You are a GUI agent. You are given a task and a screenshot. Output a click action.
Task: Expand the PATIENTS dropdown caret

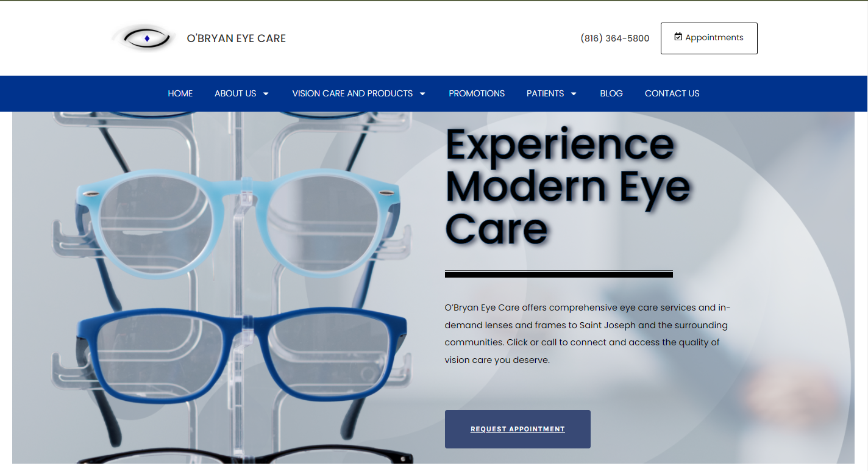click(574, 94)
